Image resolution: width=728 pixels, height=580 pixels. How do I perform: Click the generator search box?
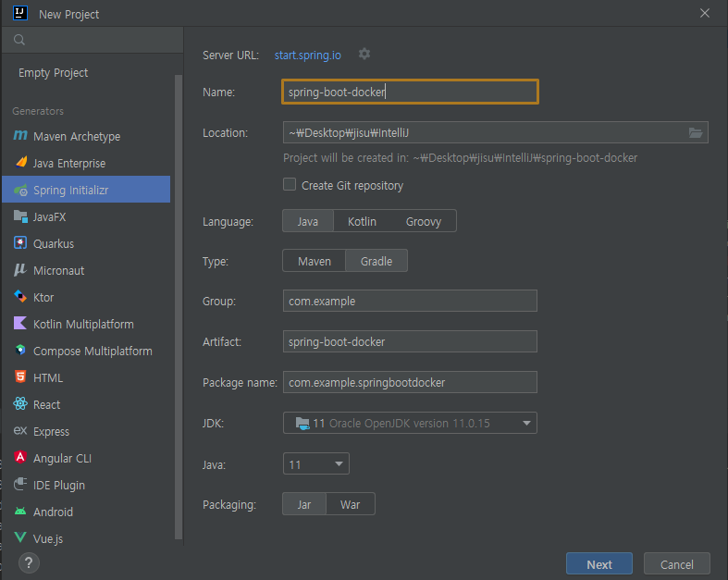(x=93, y=40)
